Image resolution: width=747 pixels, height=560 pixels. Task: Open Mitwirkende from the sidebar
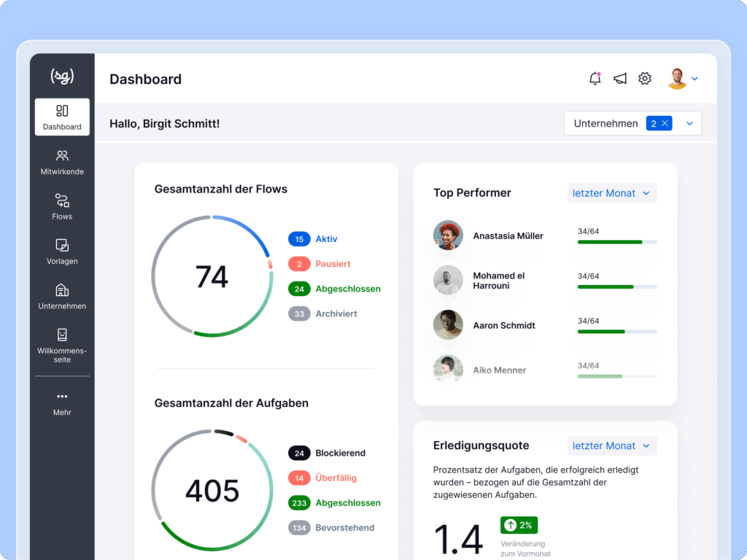tap(62, 162)
